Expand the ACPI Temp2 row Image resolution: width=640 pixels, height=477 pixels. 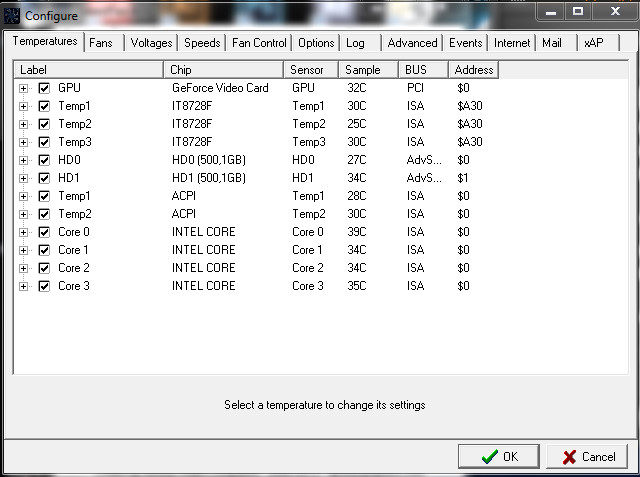(x=23, y=214)
